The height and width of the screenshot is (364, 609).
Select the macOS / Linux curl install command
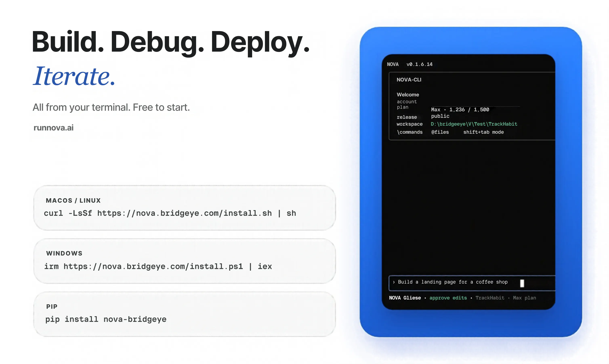170,213
